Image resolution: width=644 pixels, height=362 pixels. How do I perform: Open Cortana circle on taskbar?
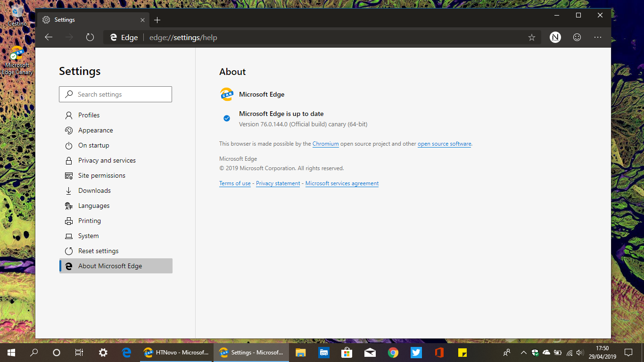tap(57, 352)
